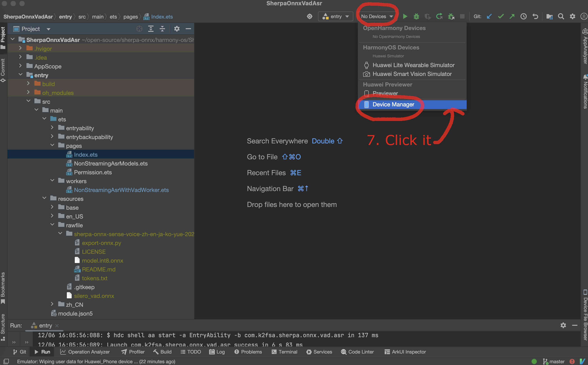Expand the .hvigor folder
This screenshot has width=588, height=365.
(21, 48)
